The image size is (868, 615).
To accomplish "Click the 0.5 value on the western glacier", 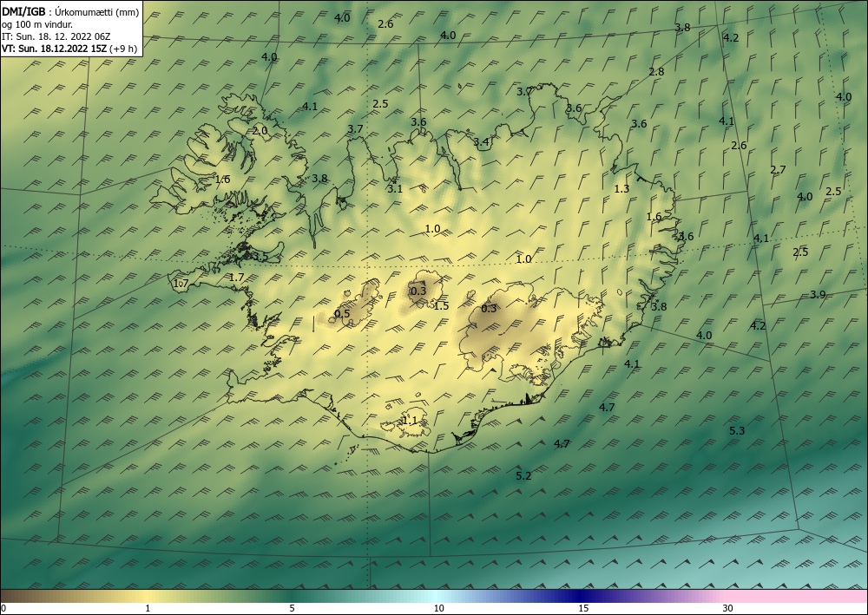I will tap(342, 314).
